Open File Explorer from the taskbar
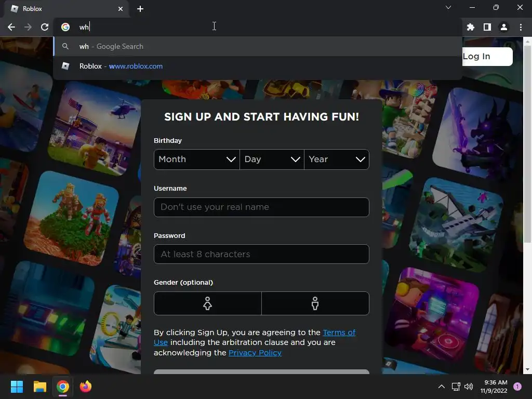 coord(39,387)
